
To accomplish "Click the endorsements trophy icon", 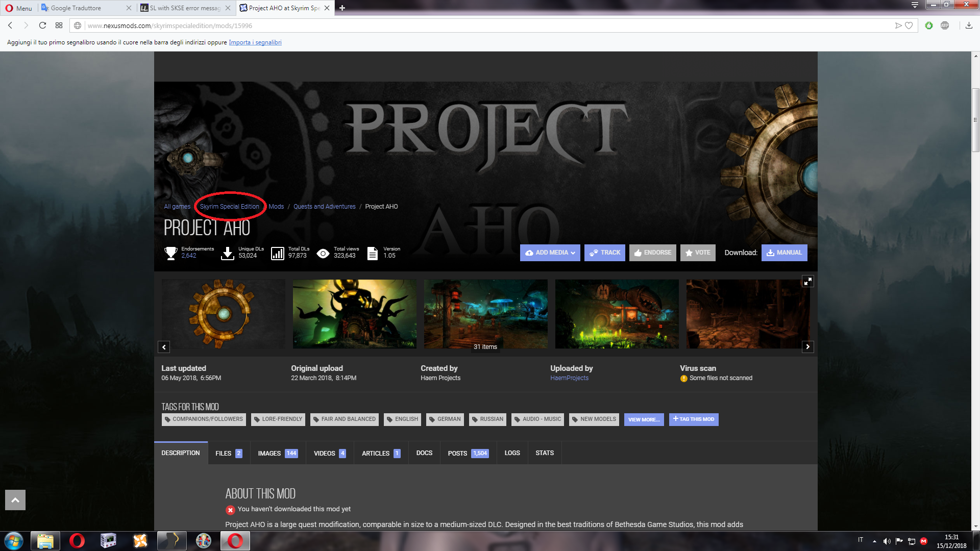I will 171,253.
